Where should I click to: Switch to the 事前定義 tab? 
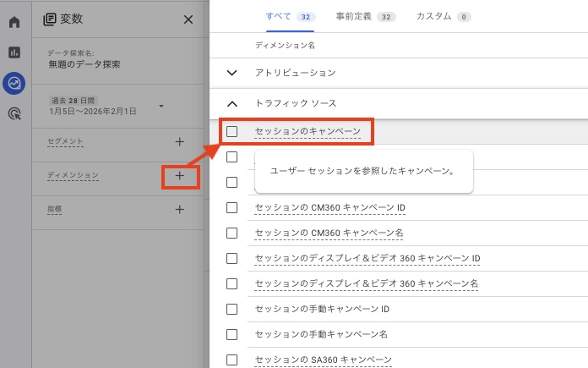click(366, 17)
